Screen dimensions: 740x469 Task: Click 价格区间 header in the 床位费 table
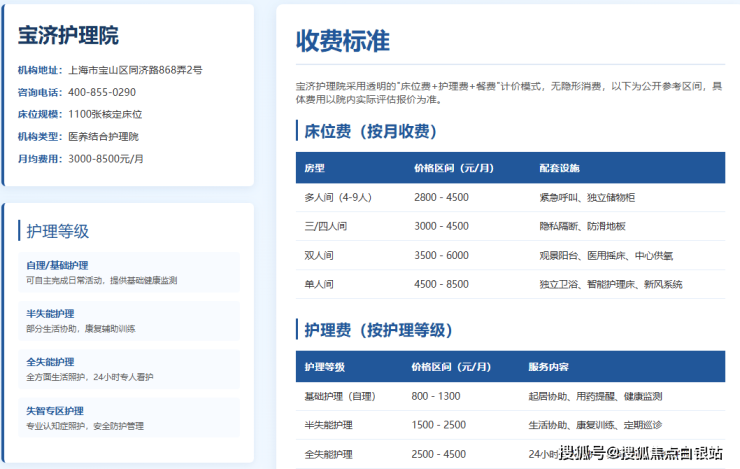454,168
